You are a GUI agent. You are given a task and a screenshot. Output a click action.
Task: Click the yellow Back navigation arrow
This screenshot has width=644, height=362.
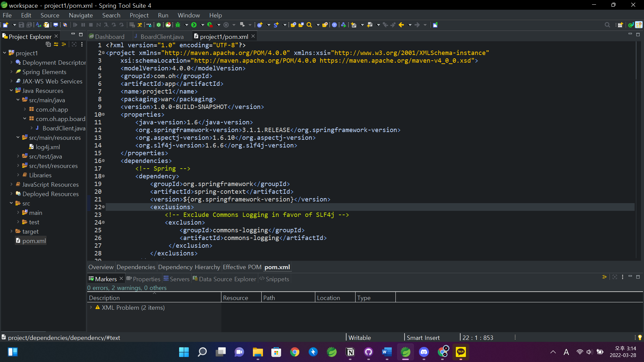401,25
